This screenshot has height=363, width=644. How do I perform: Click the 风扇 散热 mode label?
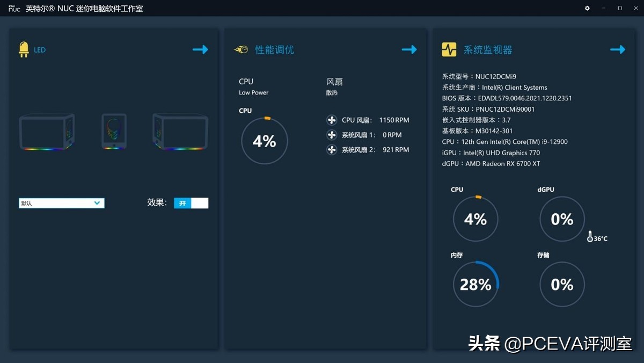[334, 86]
